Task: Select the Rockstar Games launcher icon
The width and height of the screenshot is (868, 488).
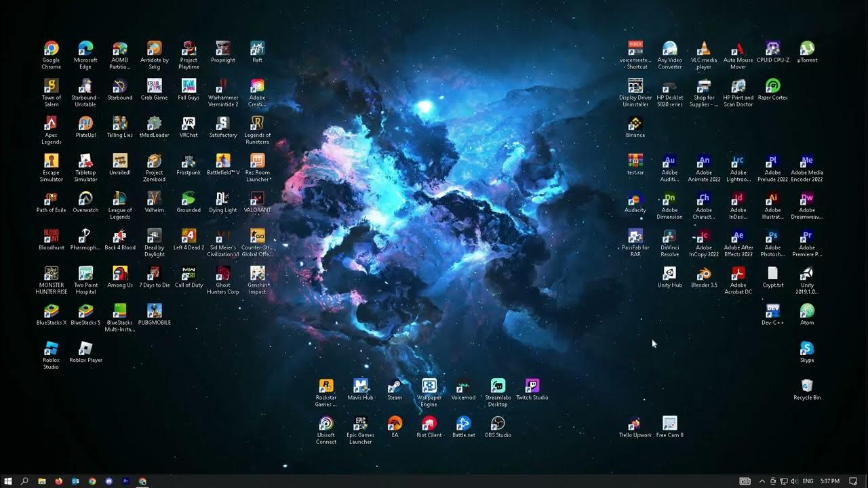Action: click(325, 392)
